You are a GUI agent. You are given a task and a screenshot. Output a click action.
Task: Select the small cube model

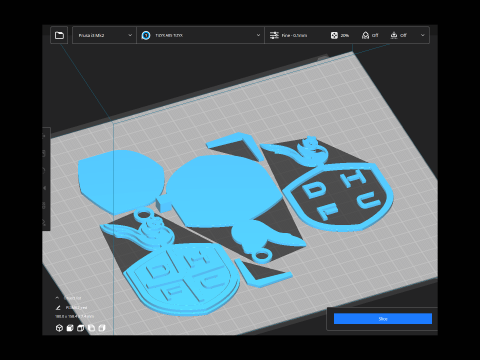click(163, 204)
